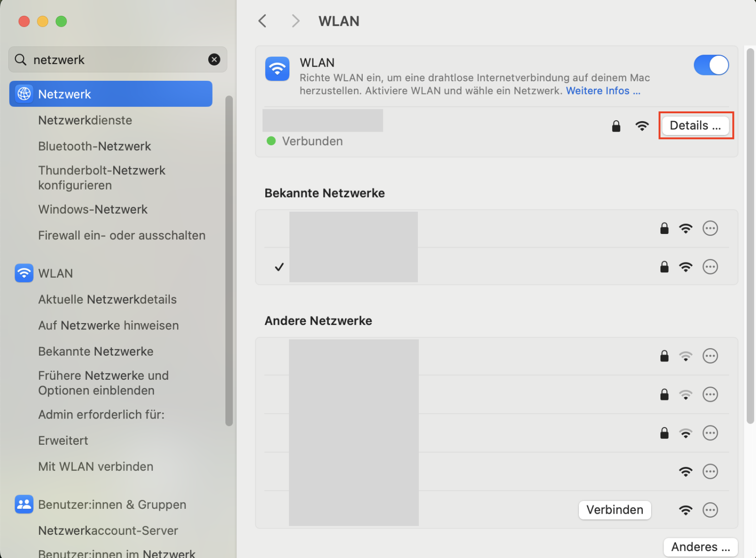The width and height of the screenshot is (756, 558).
Task: Click the lock icon of the last locked other network
Action: click(x=664, y=433)
